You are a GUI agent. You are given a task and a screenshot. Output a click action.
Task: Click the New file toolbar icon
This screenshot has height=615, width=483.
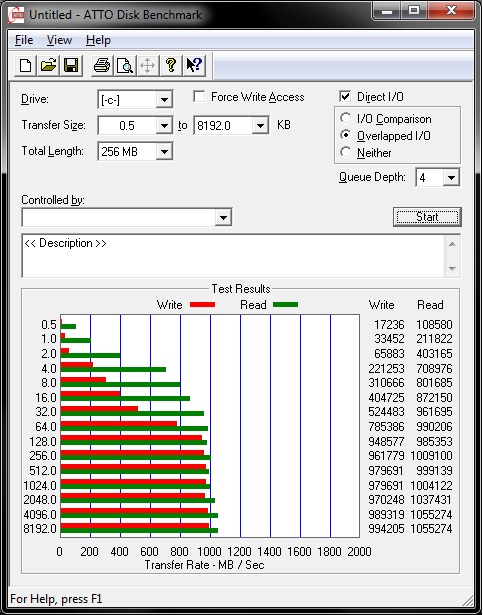pyautogui.click(x=26, y=65)
